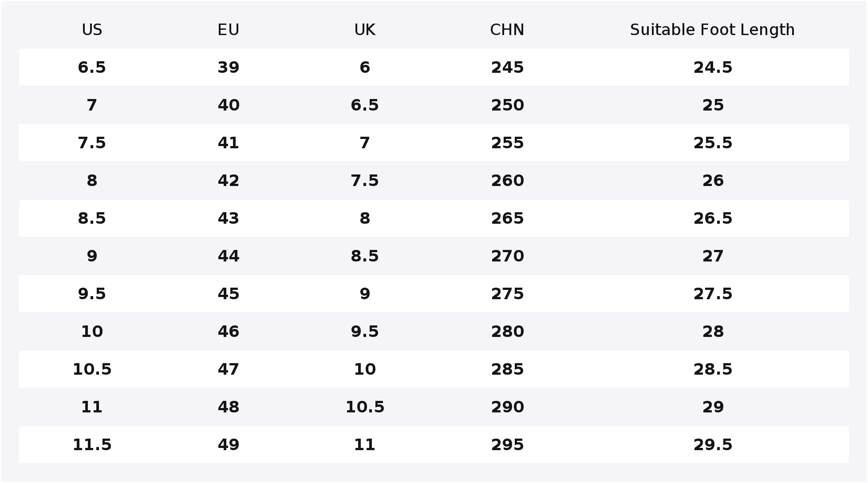Screen dimensions: 868x483
Task: Select EU size 49 cell
Action: [x=228, y=445]
